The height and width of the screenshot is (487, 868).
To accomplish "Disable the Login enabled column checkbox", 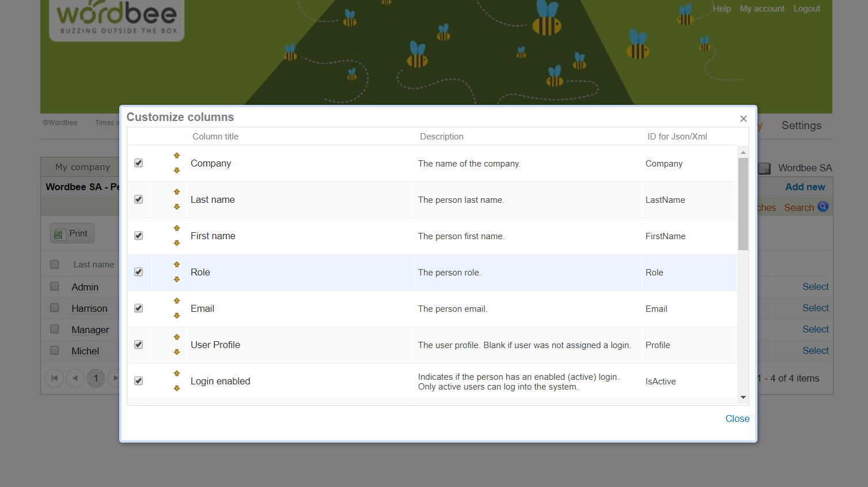I will click(x=139, y=381).
